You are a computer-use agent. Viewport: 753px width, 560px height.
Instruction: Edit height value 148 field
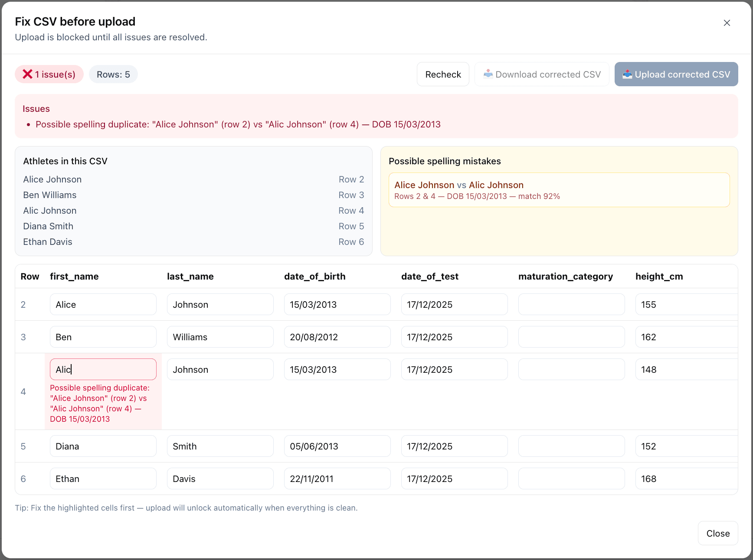click(x=685, y=369)
